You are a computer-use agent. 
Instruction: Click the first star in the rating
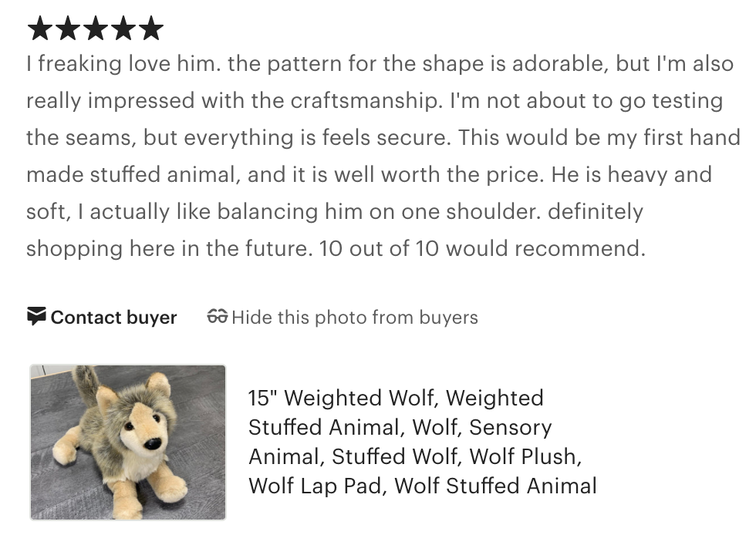[x=39, y=29]
